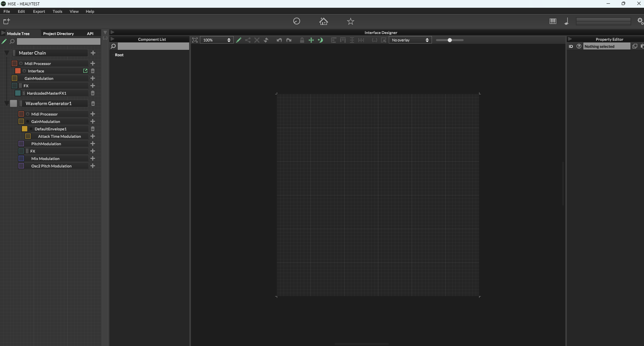Toggle the interface designer edit pencil
The height and width of the screenshot is (346, 644).
(239, 40)
